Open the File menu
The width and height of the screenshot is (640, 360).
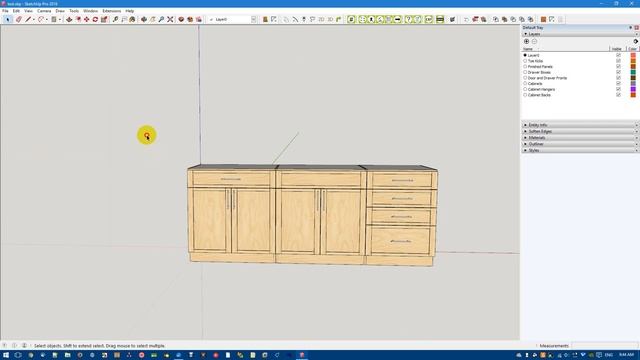(5, 11)
